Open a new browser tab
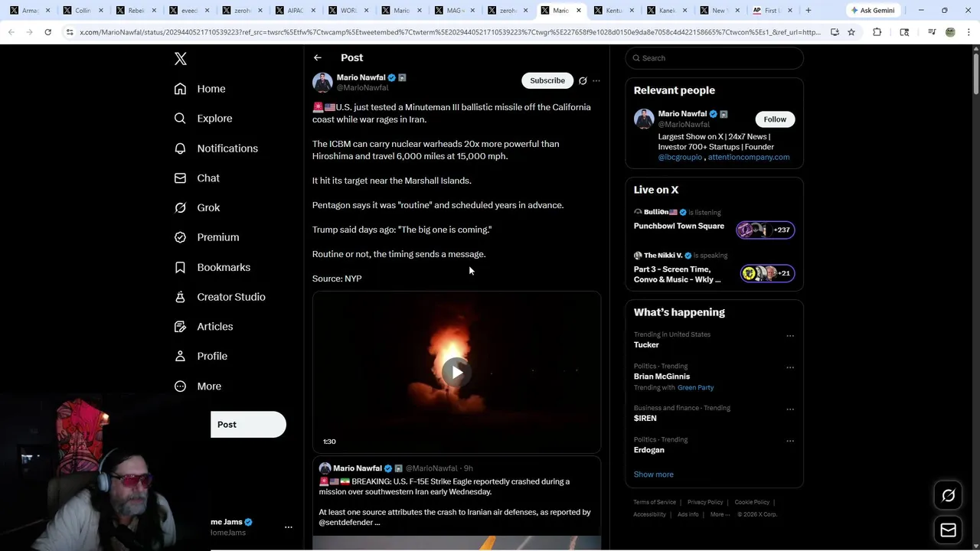The image size is (980, 551). pyautogui.click(x=808, y=11)
